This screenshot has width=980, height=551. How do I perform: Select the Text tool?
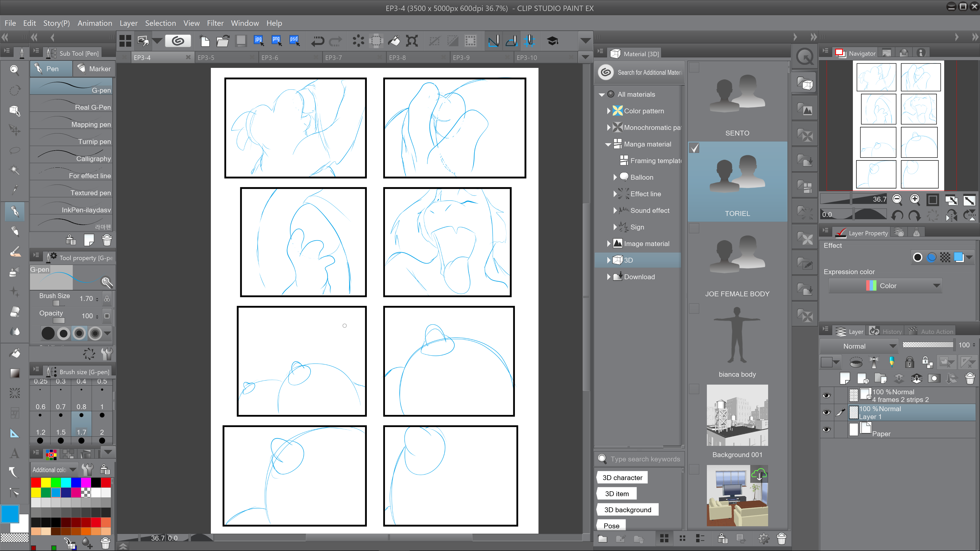pyautogui.click(x=15, y=453)
